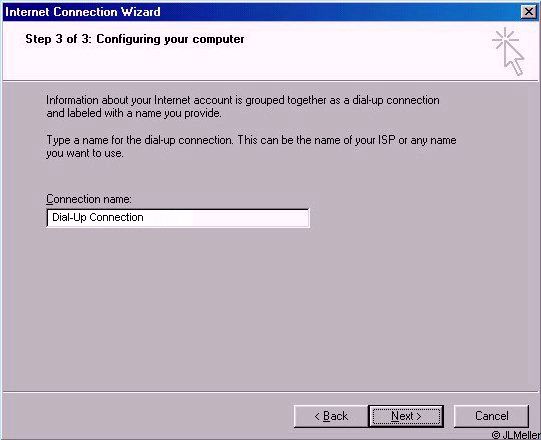Screen dimensions: 541x440
Task: Select the 'Connection name:' label
Action: coord(89,199)
